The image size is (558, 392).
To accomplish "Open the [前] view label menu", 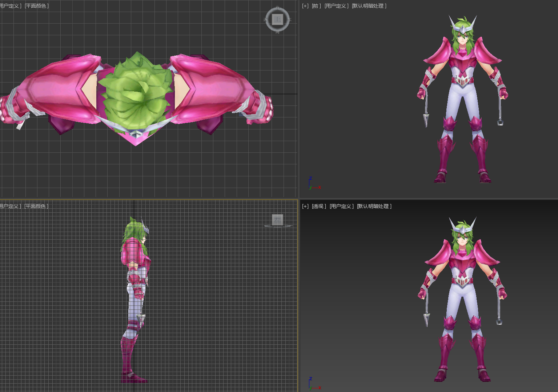I will [316, 6].
